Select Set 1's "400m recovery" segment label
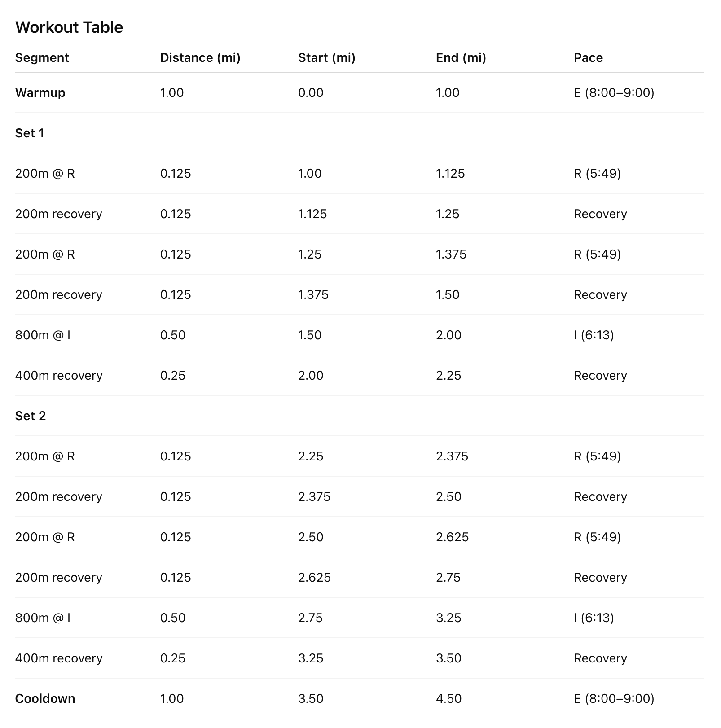 [x=59, y=376]
